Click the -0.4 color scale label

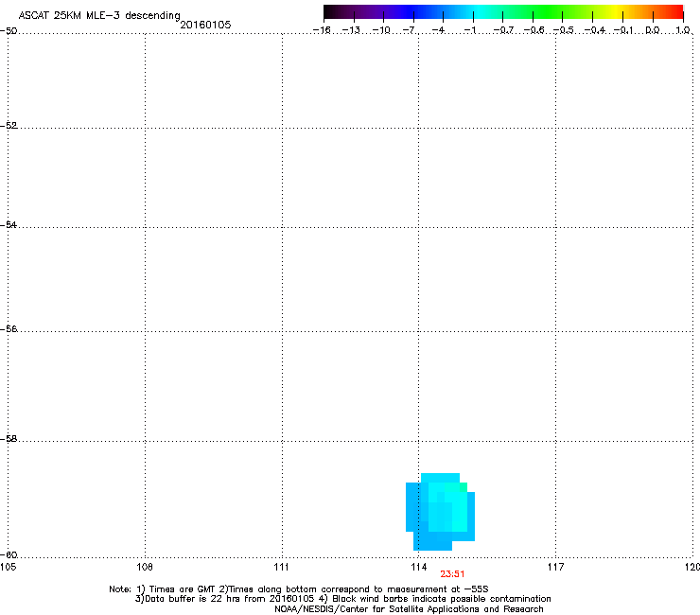pos(595,30)
